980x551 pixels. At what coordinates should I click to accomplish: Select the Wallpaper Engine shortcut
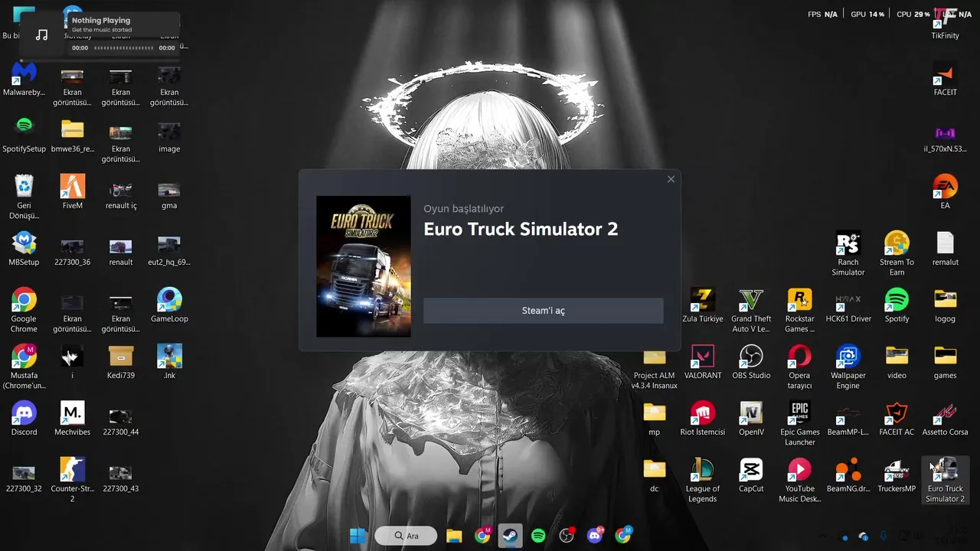[848, 367]
